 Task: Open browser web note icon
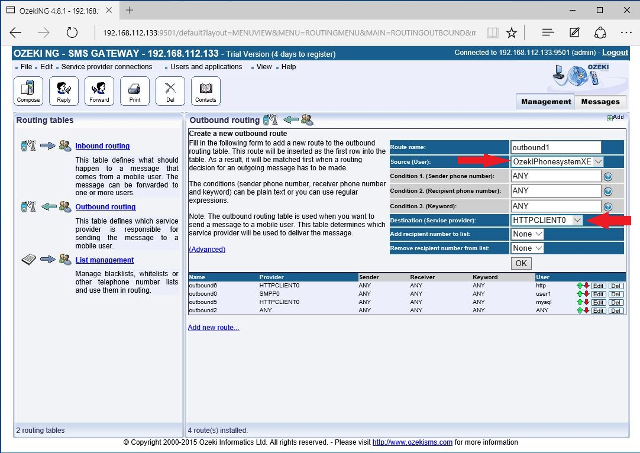pos(574,33)
